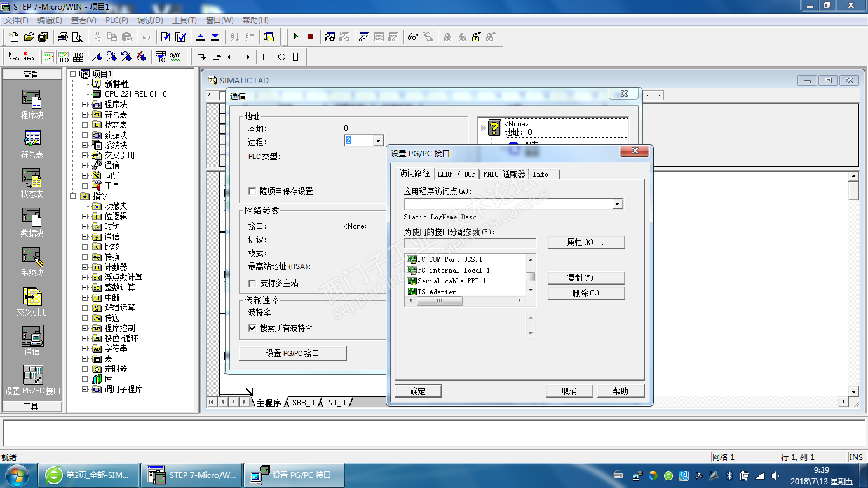868x488 pixels.
Task: Click the Open project folder icon
Action: coord(28,37)
